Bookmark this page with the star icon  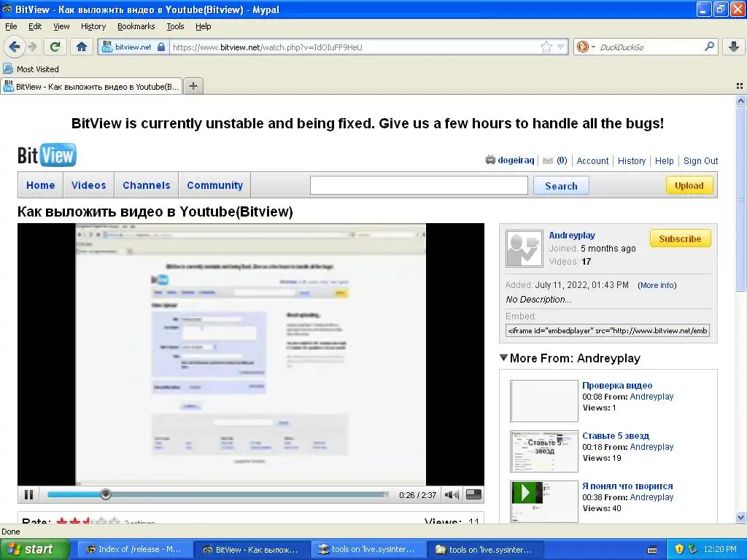coord(546,47)
